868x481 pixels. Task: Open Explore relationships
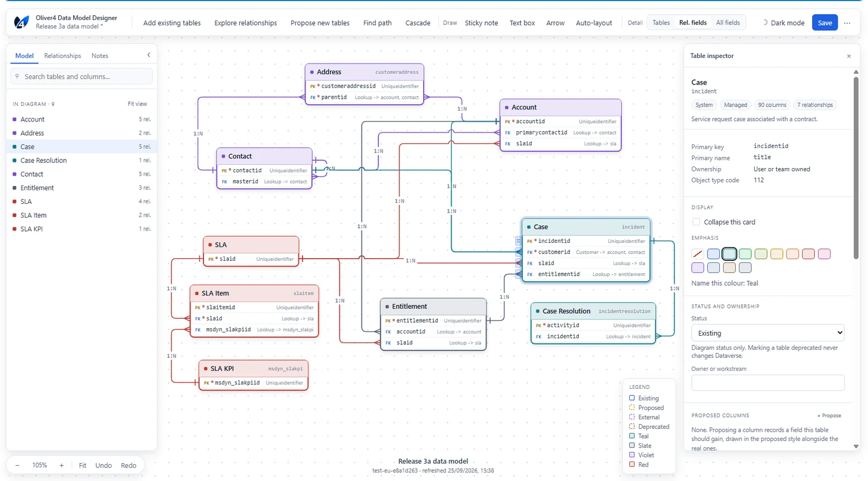(245, 23)
